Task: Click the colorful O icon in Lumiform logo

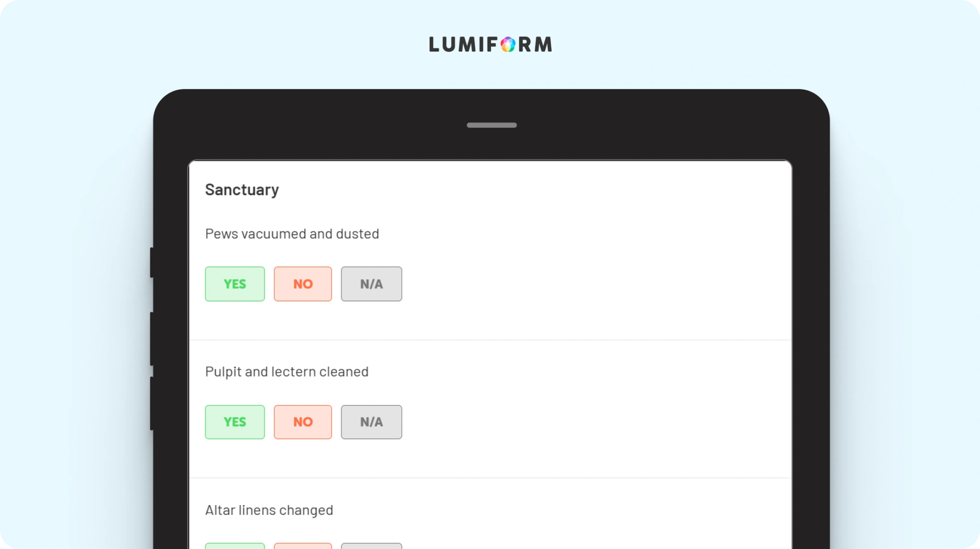Action: pos(508,44)
